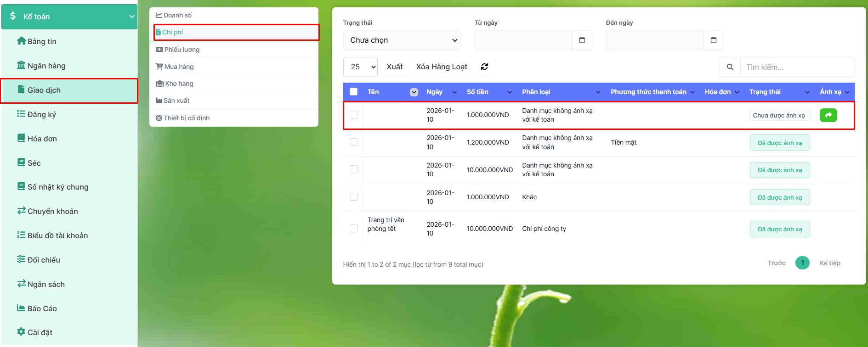868x347 pixels.
Task: Open the Trạng thái 'Chưa chọn' dropdown
Action: tap(402, 40)
